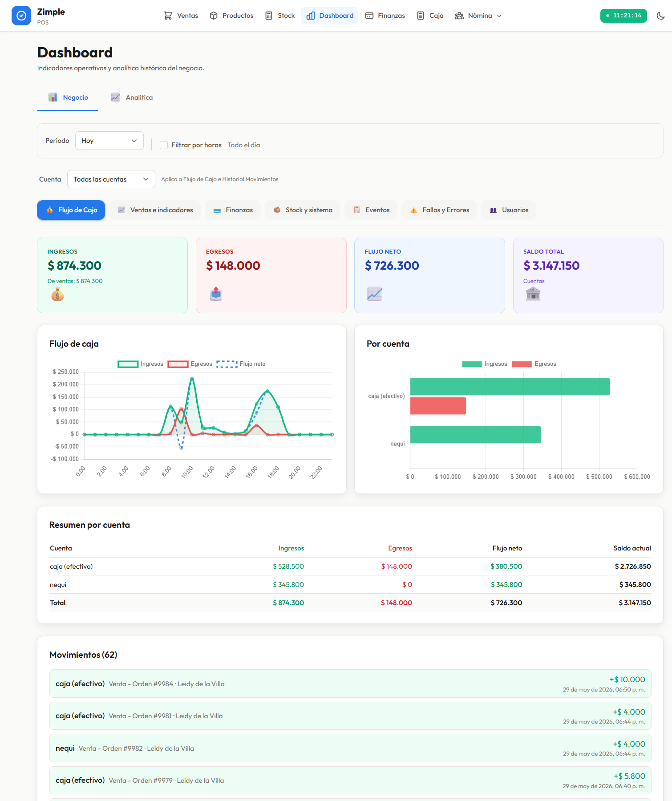672x801 pixels.
Task: Click the Zimple logo icon
Action: click(x=21, y=16)
